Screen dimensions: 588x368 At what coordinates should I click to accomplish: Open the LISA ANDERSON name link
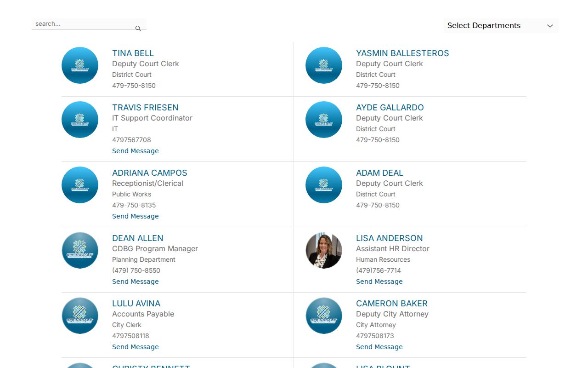tap(390, 238)
